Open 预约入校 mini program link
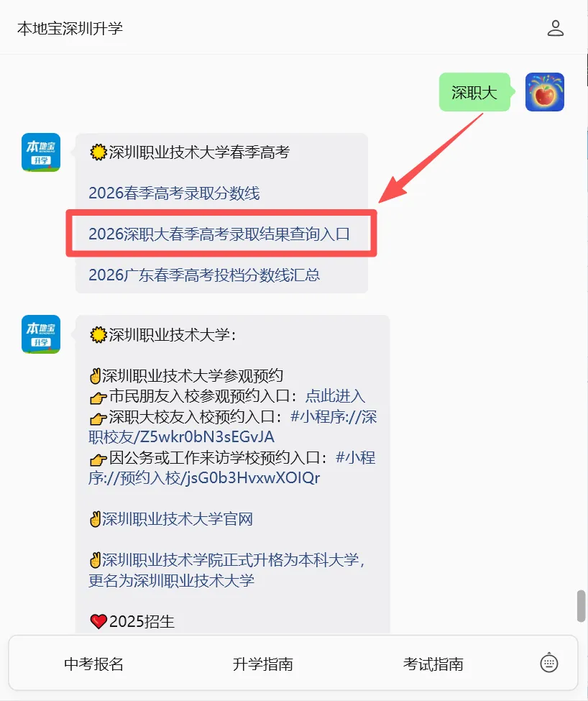This screenshot has width=588, height=701. point(231,467)
